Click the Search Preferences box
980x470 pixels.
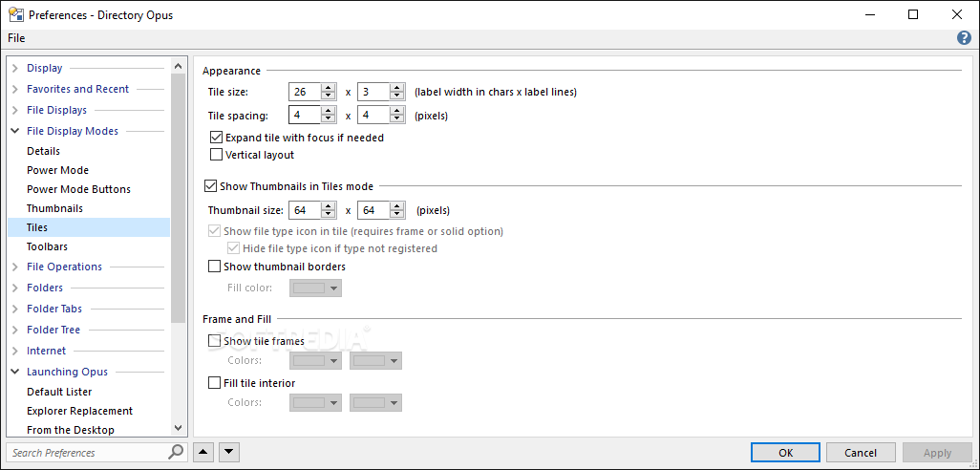pyautogui.click(x=88, y=453)
